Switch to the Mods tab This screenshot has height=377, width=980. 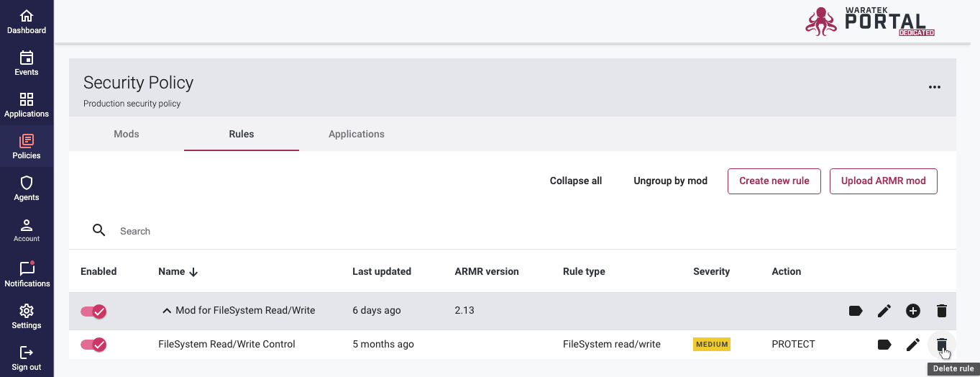coord(127,134)
